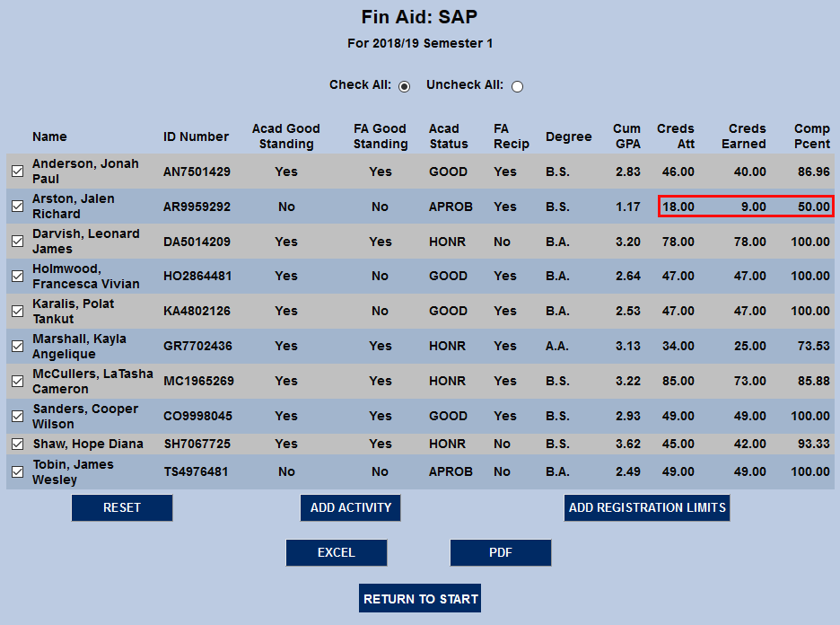Viewport: 840px width, 625px height.
Task: Click the ADD ACTIVITY button
Action: [350, 507]
